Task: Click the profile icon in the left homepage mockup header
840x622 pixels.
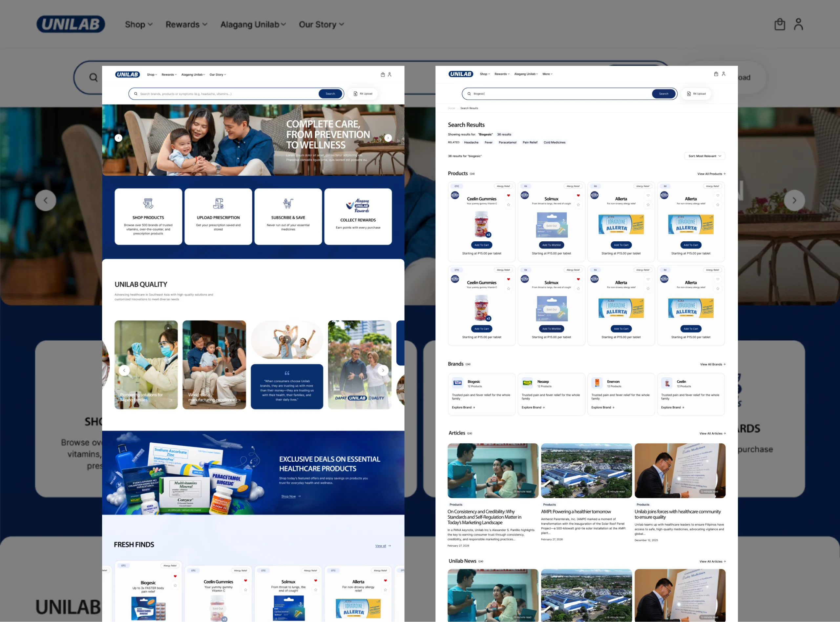Action: (x=389, y=74)
